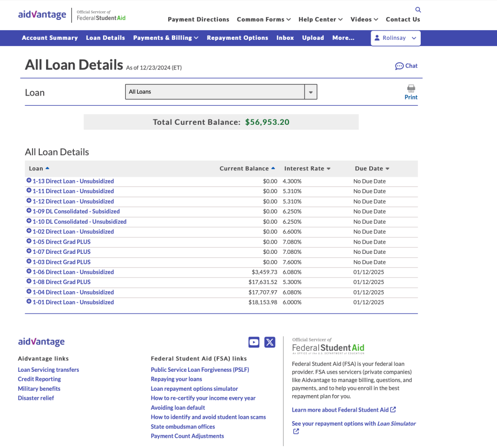Image resolution: width=497 pixels, height=448 pixels.
Task: Expand Payments & Billing menu
Action: pos(166,38)
